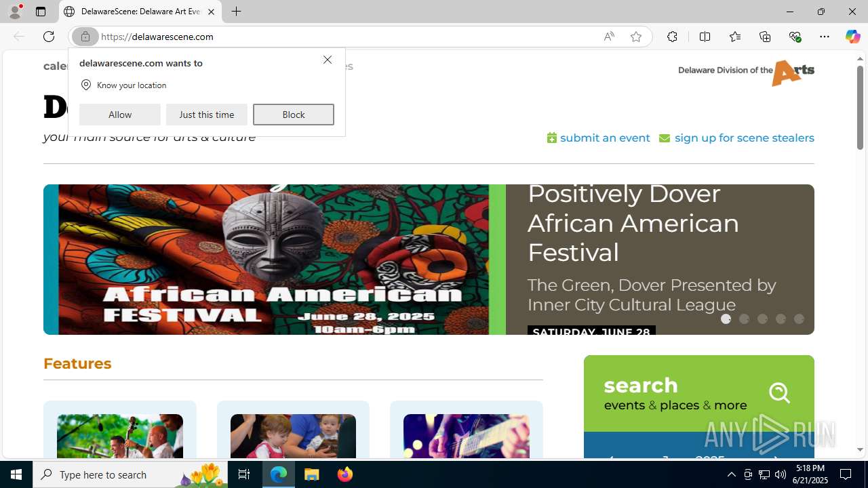
Task: Select fifth carousel slide dot
Action: [799, 319]
